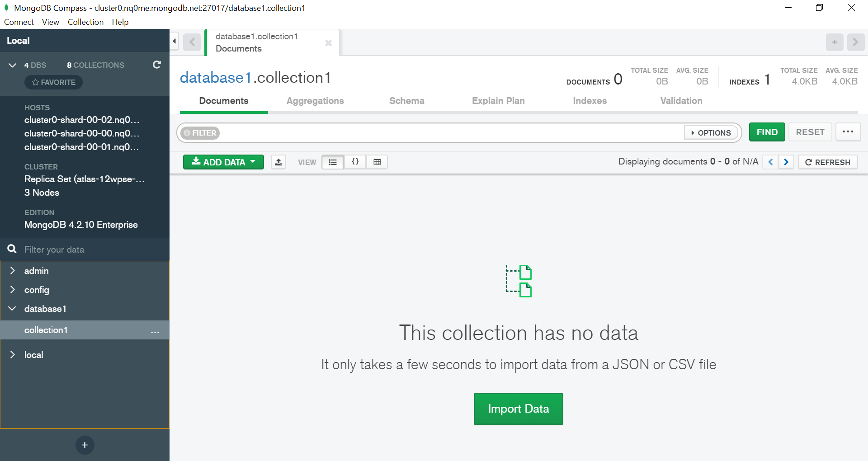Expand the admin database
The width and height of the screenshot is (868, 461).
pyautogui.click(x=13, y=271)
